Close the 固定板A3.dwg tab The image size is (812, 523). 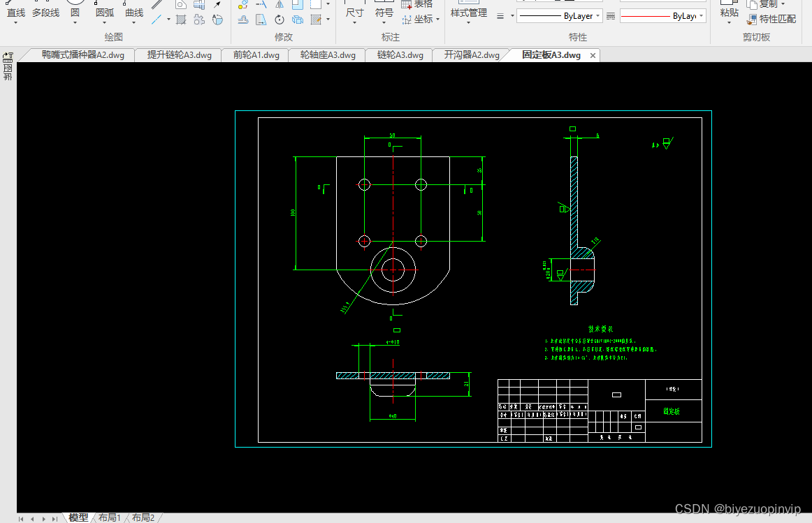pyautogui.click(x=593, y=55)
